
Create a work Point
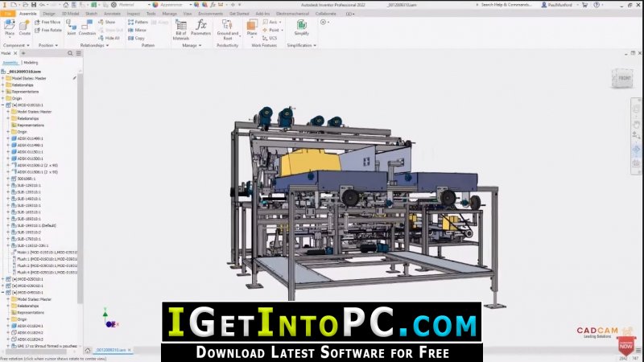(273, 31)
